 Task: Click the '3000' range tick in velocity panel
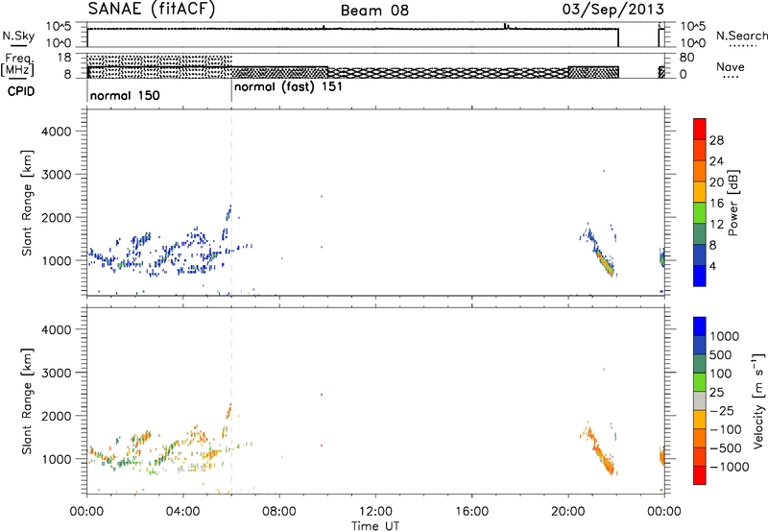pyautogui.click(x=56, y=373)
